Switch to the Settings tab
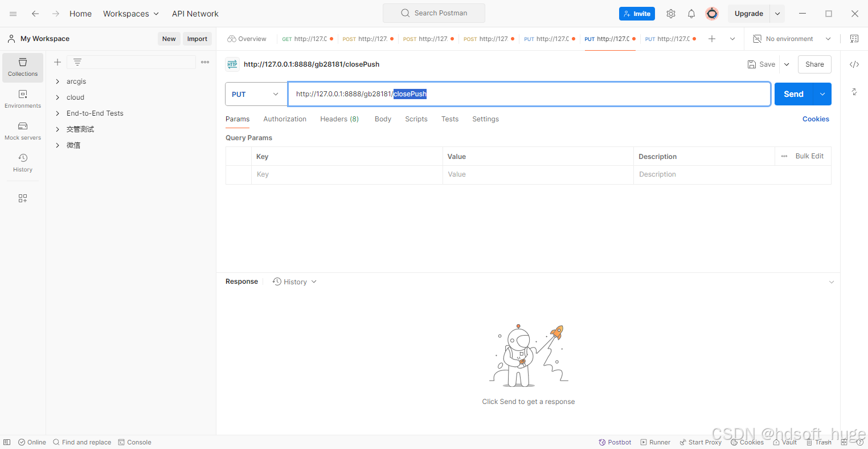 click(x=485, y=119)
